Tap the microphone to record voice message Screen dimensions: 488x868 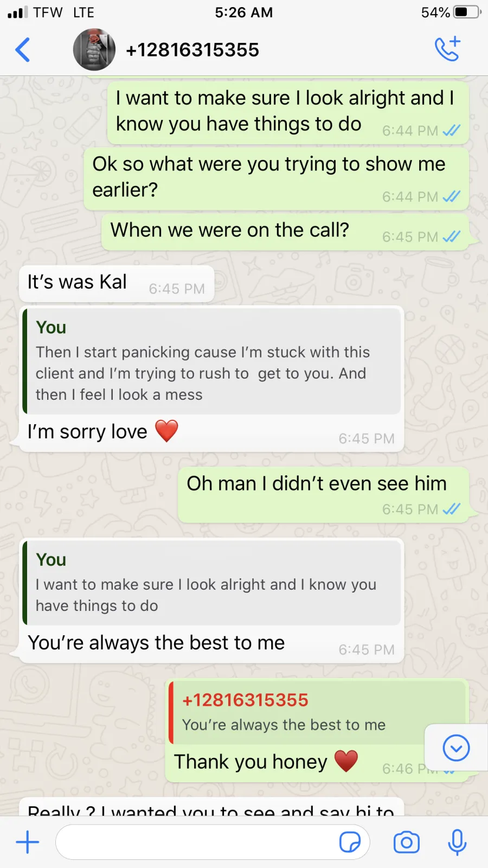click(457, 843)
